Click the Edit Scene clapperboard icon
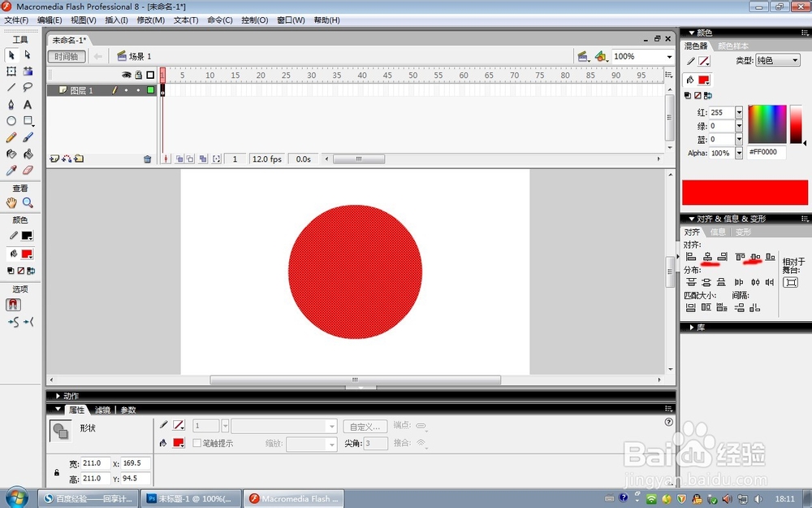The image size is (812, 508). [583, 57]
